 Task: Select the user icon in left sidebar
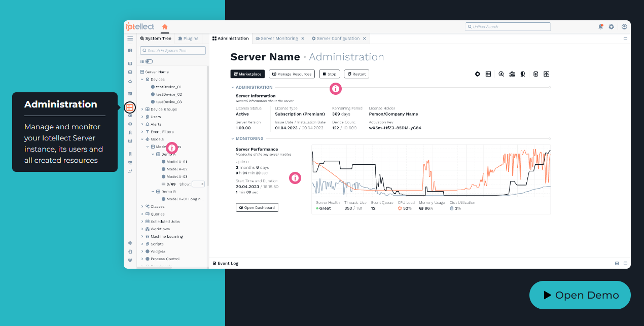pyautogui.click(x=130, y=132)
